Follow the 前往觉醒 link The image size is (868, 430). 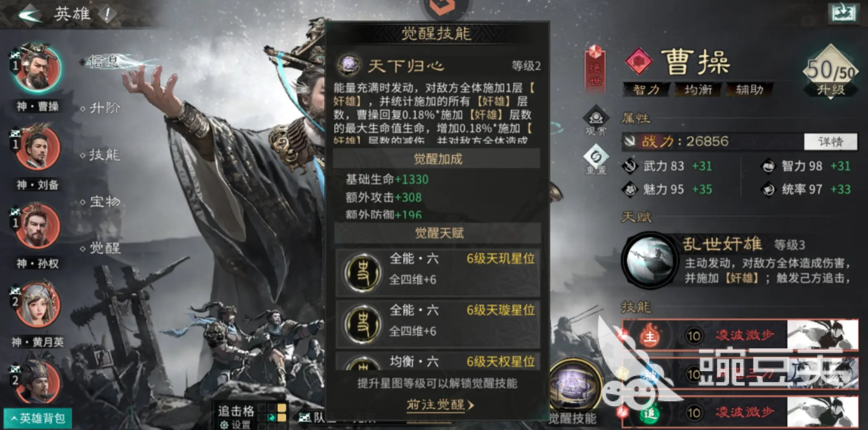pyautogui.click(x=440, y=405)
